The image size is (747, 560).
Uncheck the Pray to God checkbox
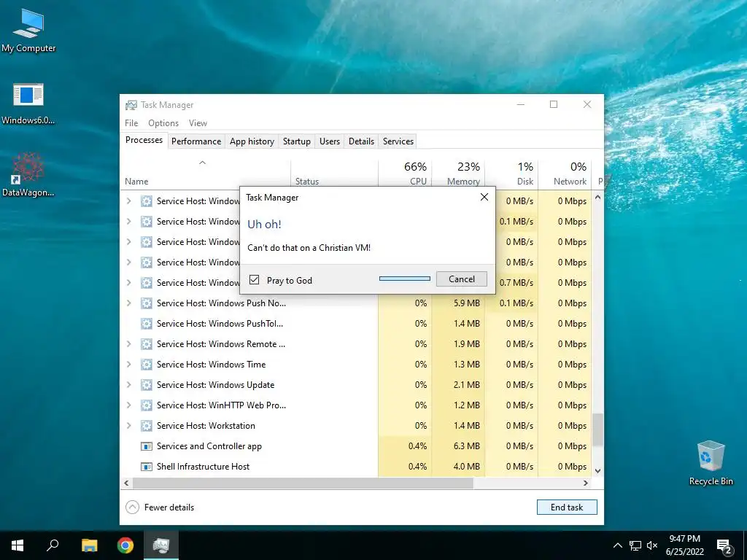point(255,279)
